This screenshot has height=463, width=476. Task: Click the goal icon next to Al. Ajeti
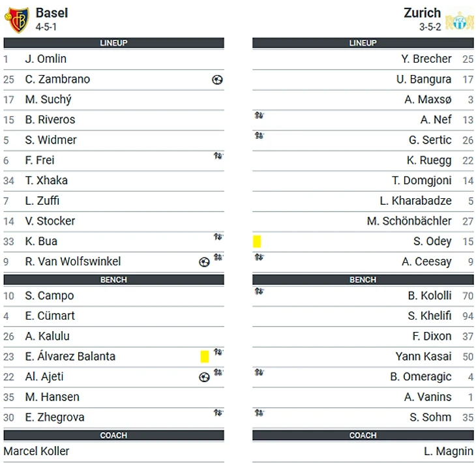pos(204,377)
